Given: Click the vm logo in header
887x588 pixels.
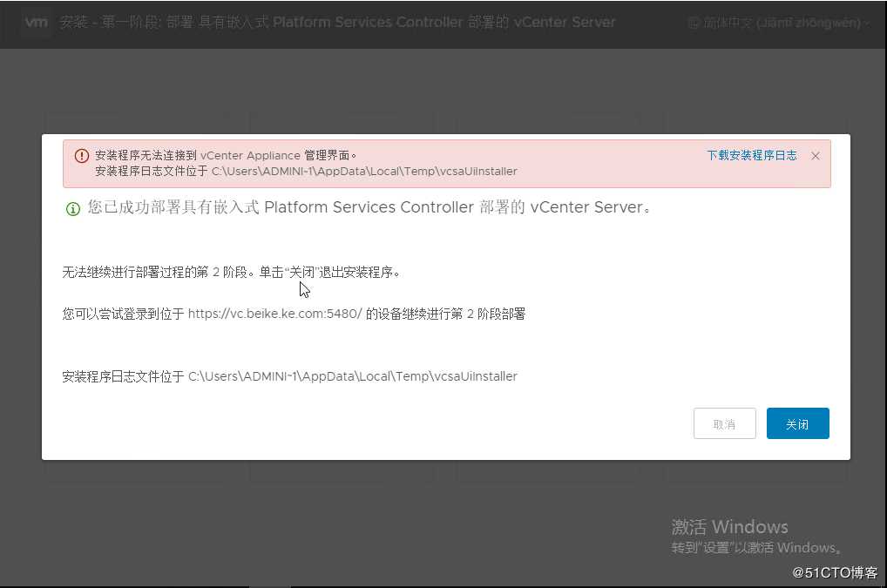Looking at the screenshot, I should click(x=37, y=22).
